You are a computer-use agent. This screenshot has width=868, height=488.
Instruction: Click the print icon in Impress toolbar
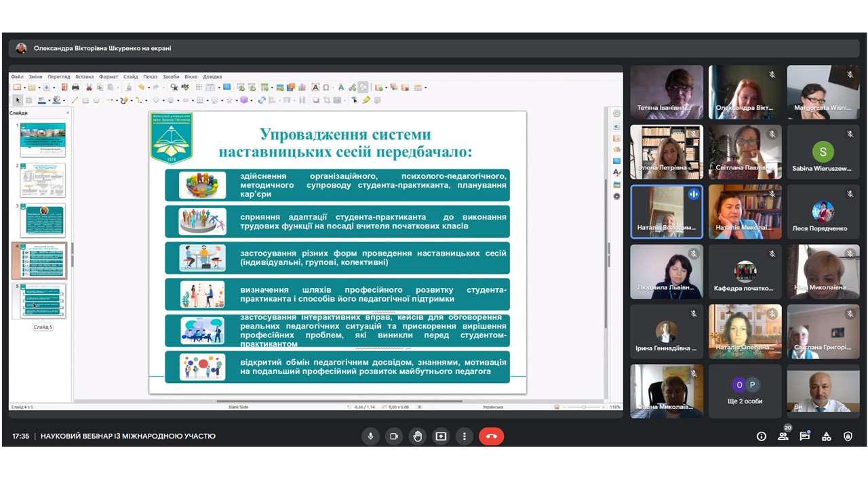75,87
